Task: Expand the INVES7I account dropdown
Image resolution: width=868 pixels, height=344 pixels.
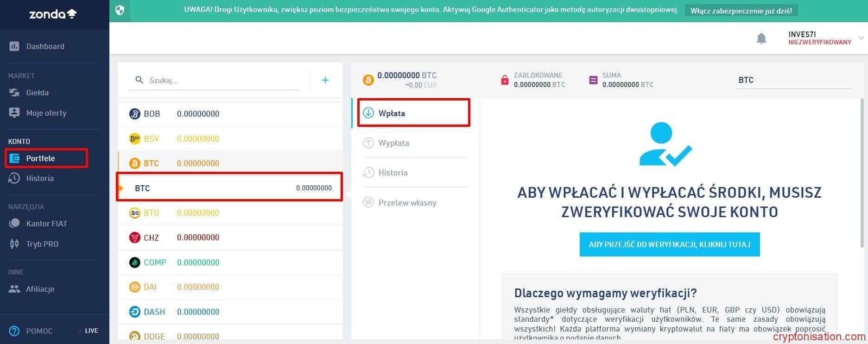Action: pos(861,38)
